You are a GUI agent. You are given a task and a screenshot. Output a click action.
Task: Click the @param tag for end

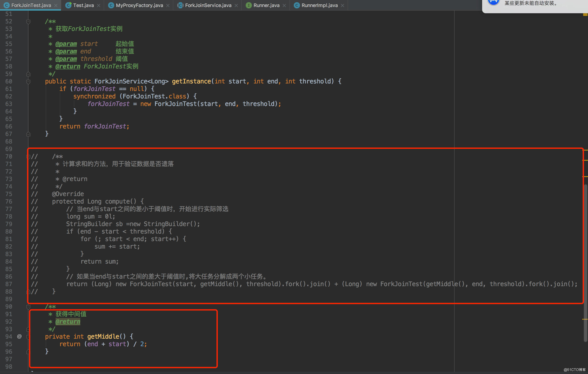tap(66, 51)
